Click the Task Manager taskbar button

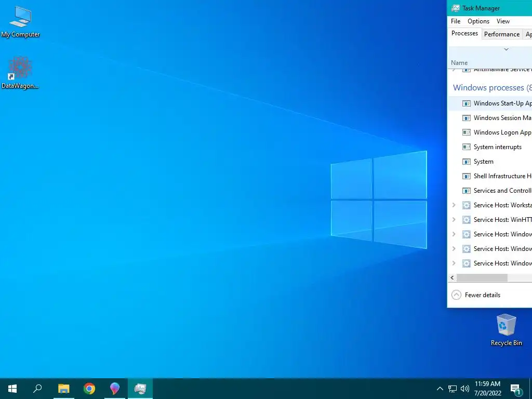[x=140, y=389]
